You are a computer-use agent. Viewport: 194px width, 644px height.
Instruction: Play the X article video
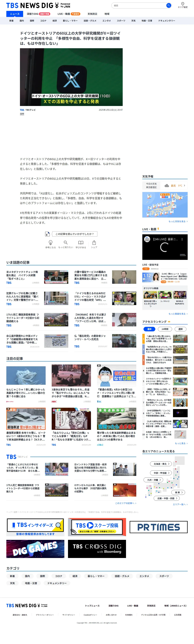71,77
